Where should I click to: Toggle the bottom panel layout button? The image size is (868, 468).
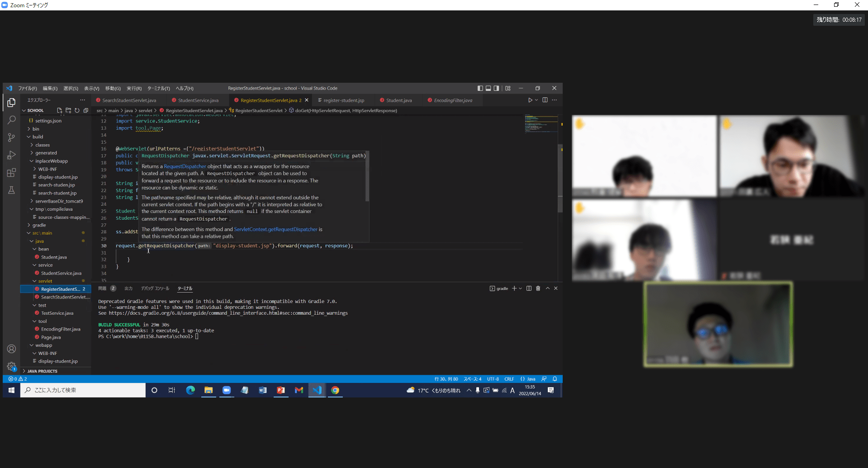pos(488,88)
